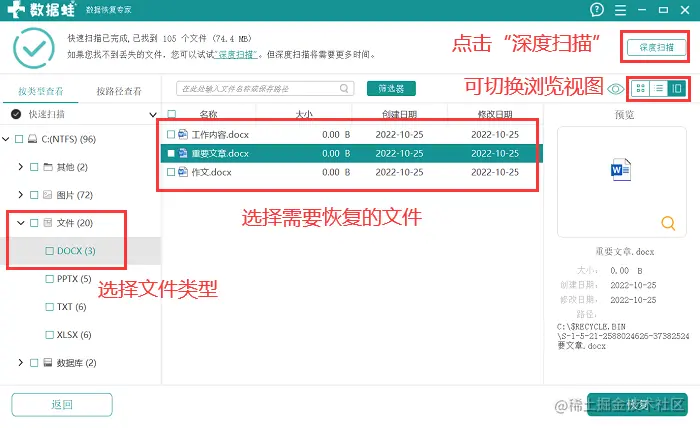Expand the 数据库 (2) tree node

(x=21, y=362)
